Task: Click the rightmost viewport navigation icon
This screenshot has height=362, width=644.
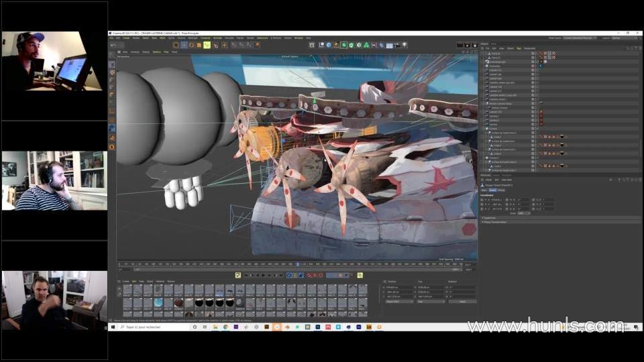Action: click(x=475, y=52)
